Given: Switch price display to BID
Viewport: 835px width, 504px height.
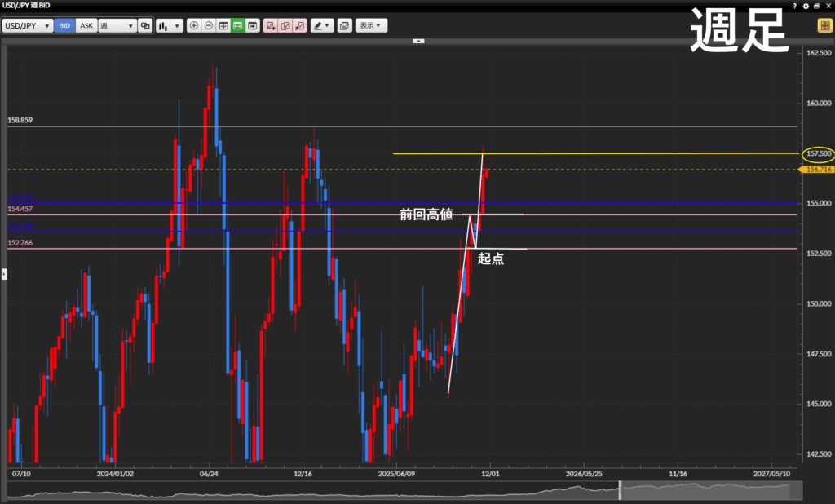Looking at the screenshot, I should (x=64, y=25).
